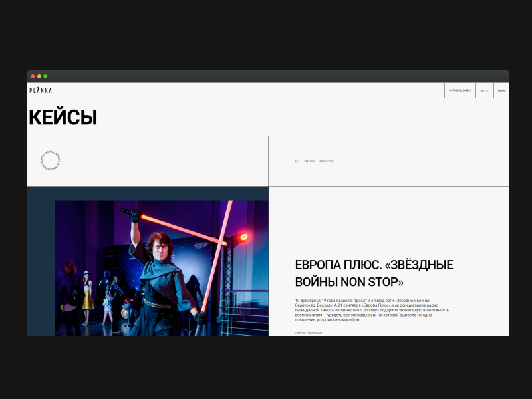Open the 'Европа Плюс. Звёздные войны' case title
Image resolution: width=532 pixels, height=399 pixels.
click(374, 273)
